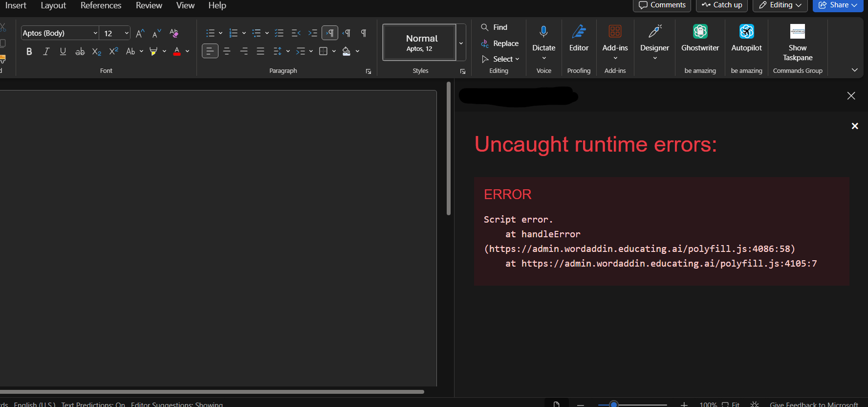868x407 pixels.
Task: Open the Help tab
Action: [x=217, y=5]
